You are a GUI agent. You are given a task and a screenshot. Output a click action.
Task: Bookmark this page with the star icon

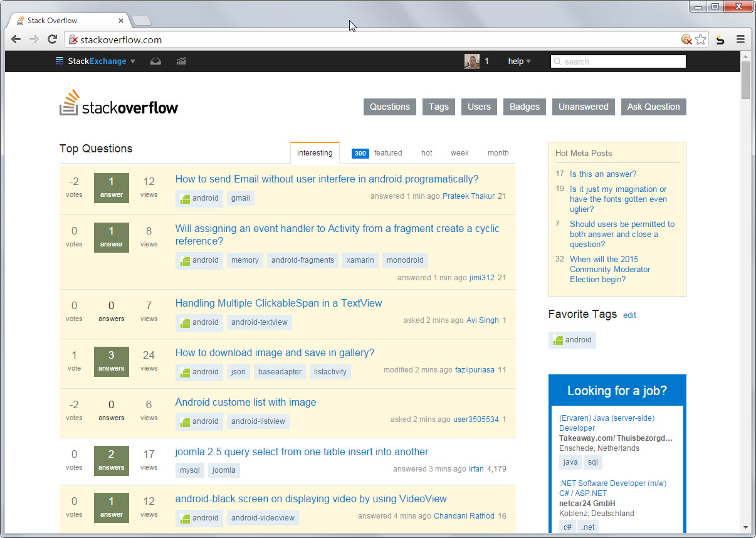point(701,40)
